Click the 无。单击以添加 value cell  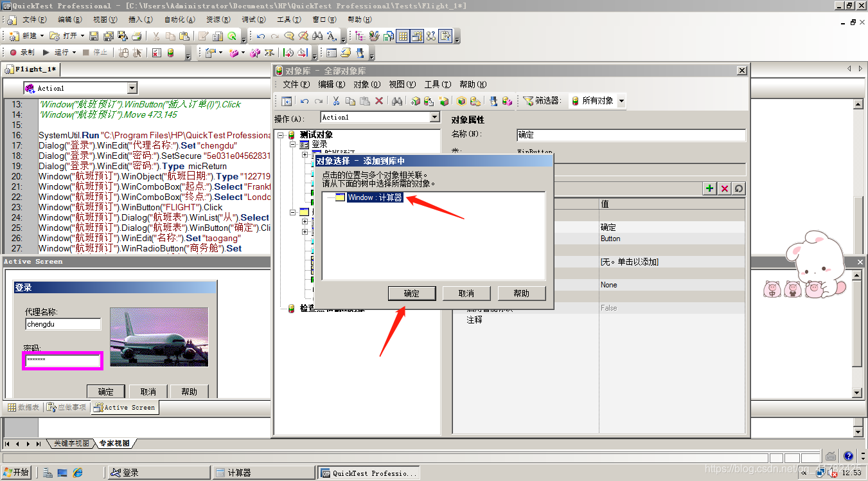[x=671, y=262]
